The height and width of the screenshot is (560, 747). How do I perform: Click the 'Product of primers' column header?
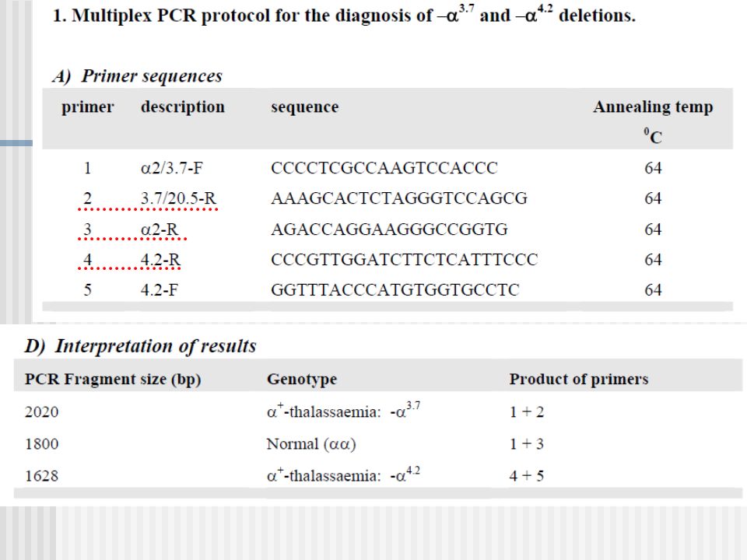click(579, 379)
